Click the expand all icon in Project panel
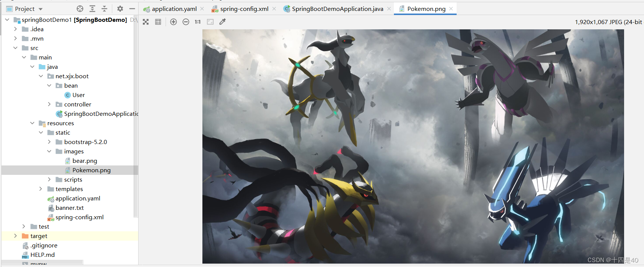Image resolution: width=644 pixels, height=267 pixels. click(92, 9)
